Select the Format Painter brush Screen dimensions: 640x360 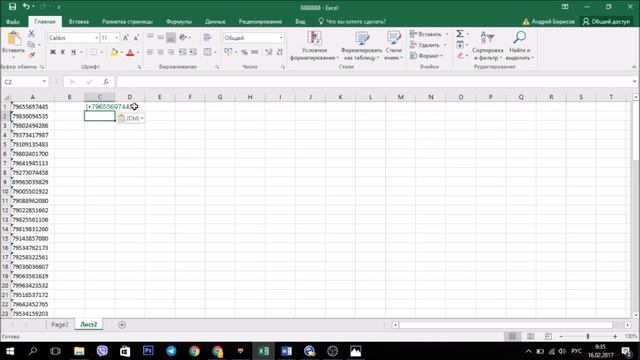pyautogui.click(x=31, y=55)
